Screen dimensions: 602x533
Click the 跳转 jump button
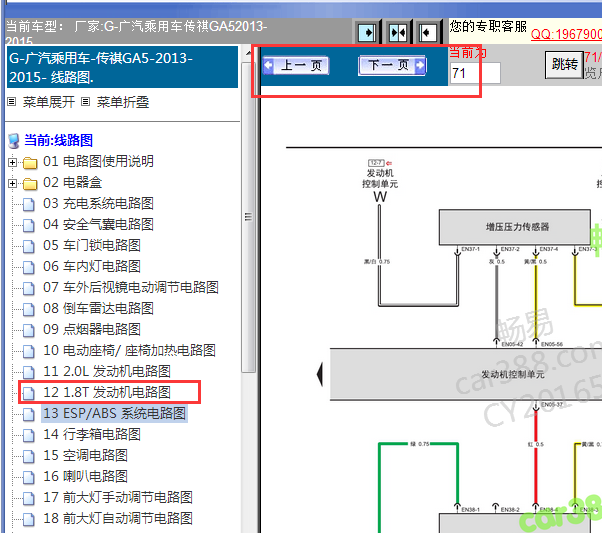[564, 65]
